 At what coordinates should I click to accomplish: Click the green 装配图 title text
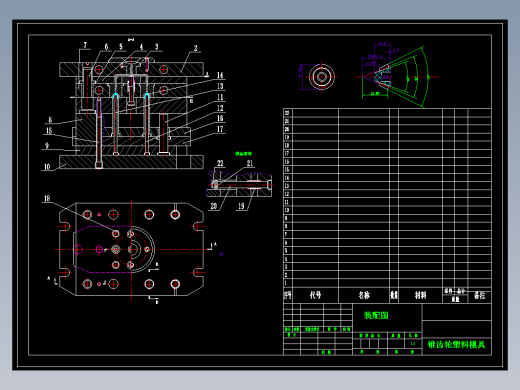(376, 315)
